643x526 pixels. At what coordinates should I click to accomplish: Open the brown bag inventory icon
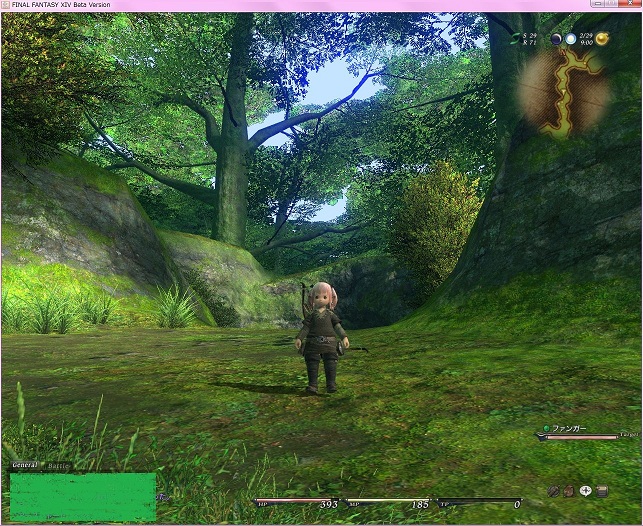[569, 491]
